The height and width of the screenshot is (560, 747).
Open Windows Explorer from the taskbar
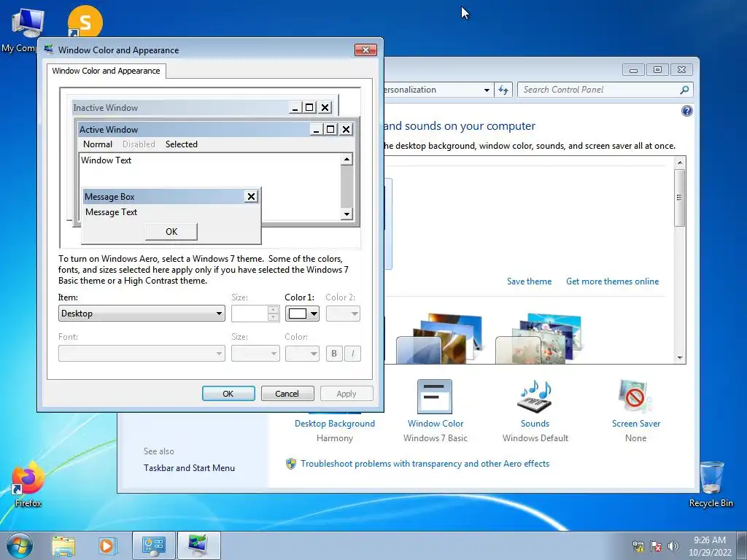[x=63, y=545]
